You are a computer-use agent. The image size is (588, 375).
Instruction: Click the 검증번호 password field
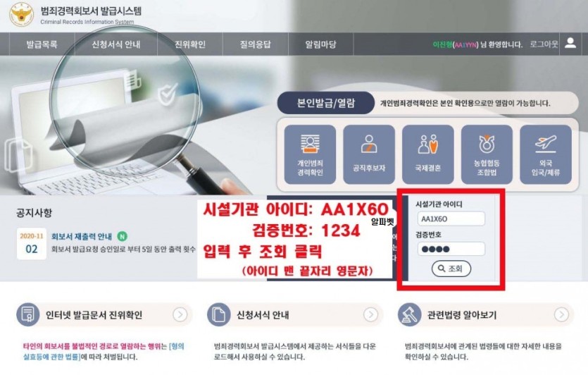tap(451, 249)
